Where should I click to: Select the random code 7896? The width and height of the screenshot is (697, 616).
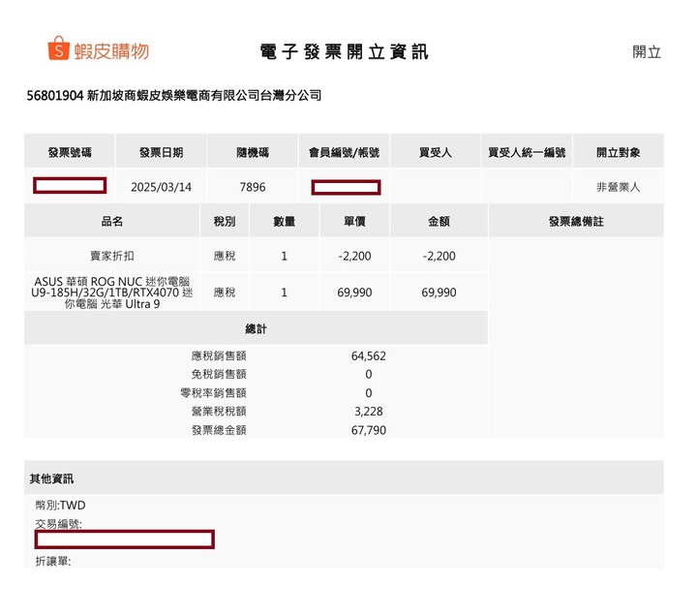(x=253, y=187)
